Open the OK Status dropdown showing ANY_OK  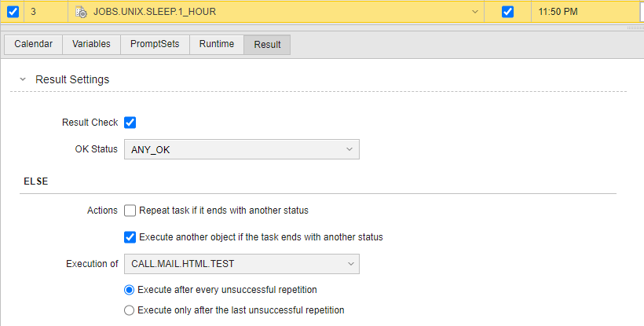point(241,149)
